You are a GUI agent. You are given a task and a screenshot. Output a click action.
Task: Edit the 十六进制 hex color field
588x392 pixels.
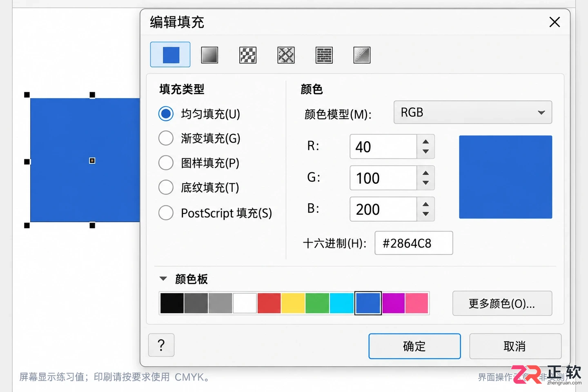tap(414, 243)
